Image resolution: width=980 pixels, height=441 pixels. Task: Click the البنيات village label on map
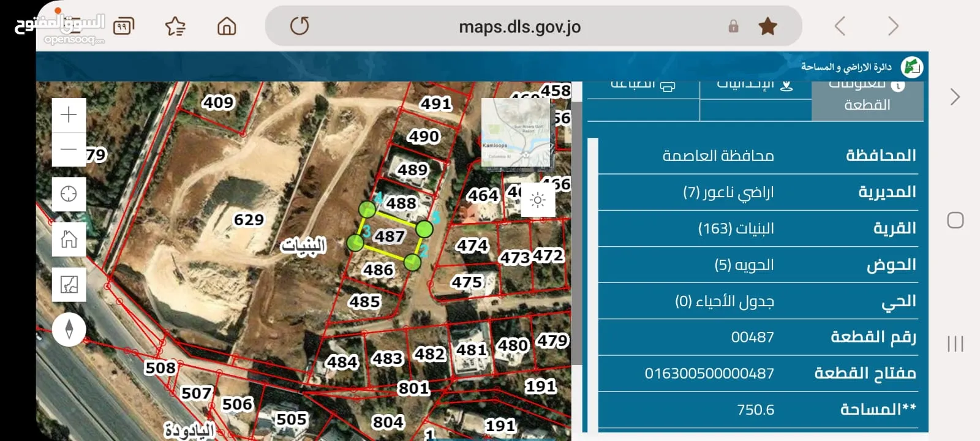303,246
